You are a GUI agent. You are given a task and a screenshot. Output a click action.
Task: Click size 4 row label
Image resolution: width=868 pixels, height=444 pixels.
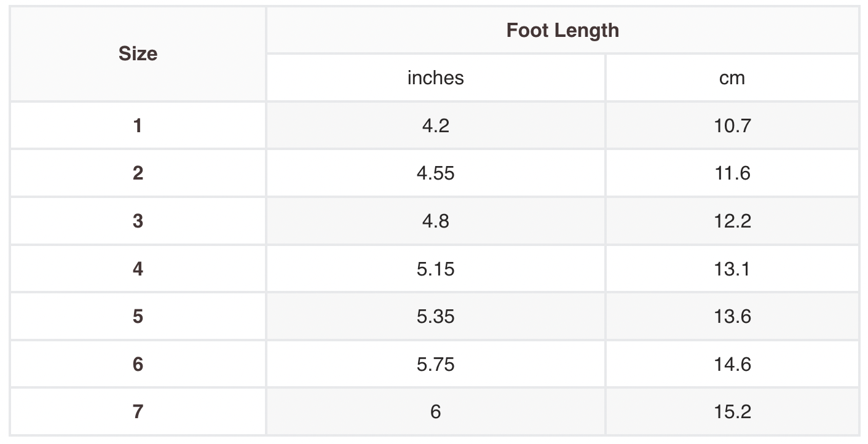(138, 269)
